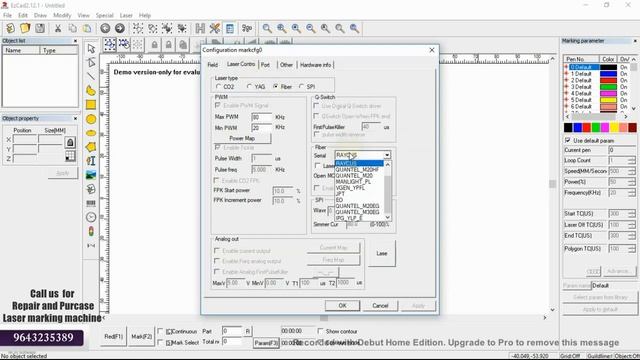Select the Input port traffic-light tool

[91, 231]
